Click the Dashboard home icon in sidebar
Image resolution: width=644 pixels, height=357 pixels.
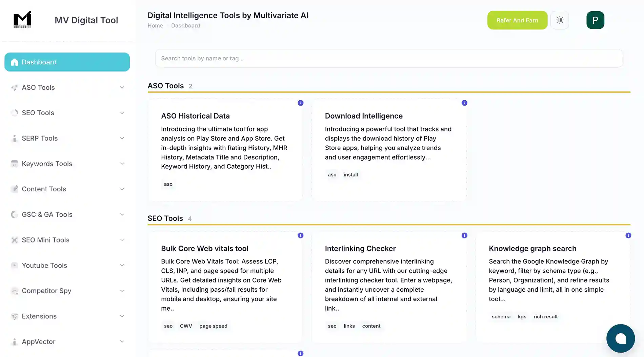[14, 62]
